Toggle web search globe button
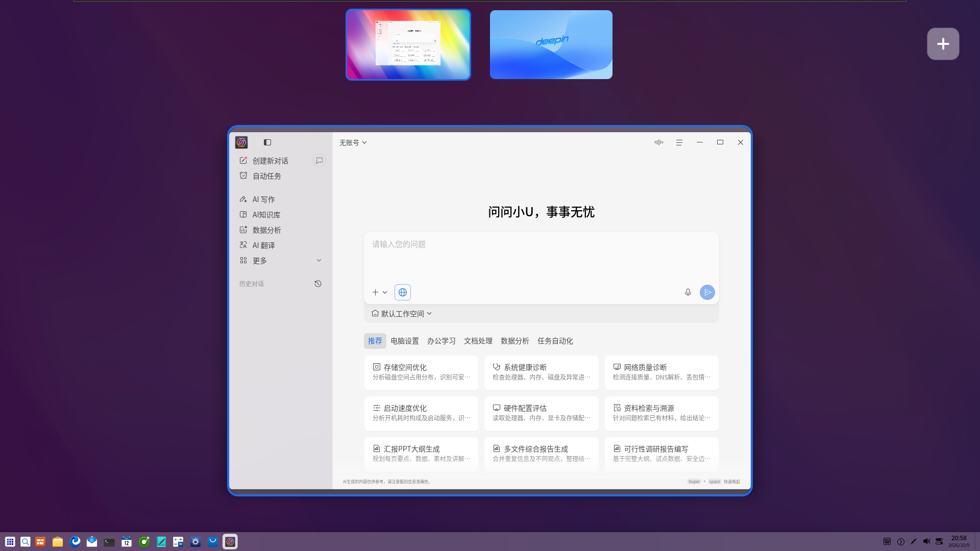The image size is (980, 551). click(x=403, y=292)
